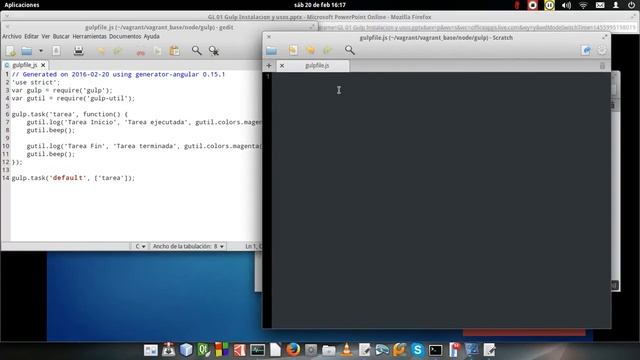Click the undo icon in gedit toolbar
This screenshot has height=360, width=640.
point(101,51)
